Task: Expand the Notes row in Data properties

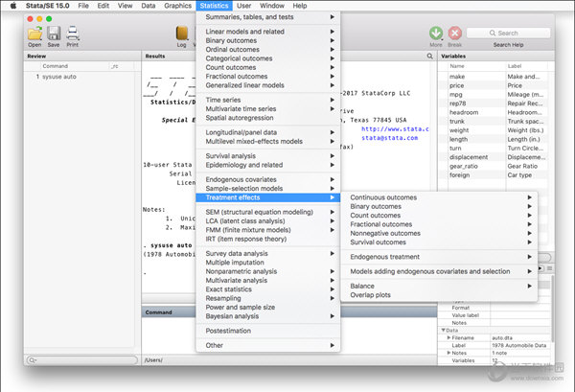Action: coord(449,353)
